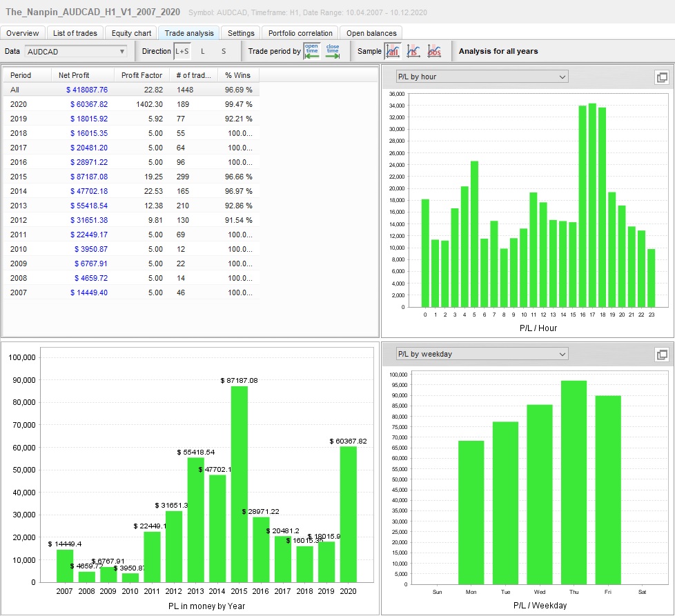Sort by Net Profit column header
Viewport: 675px width, 616px height.
[74, 75]
